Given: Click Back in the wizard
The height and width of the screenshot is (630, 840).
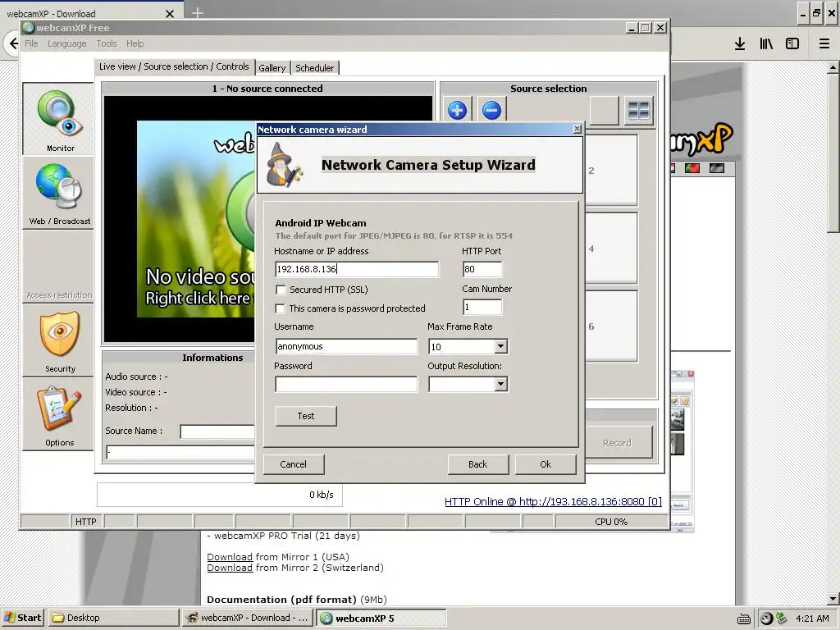Looking at the screenshot, I should tap(478, 464).
